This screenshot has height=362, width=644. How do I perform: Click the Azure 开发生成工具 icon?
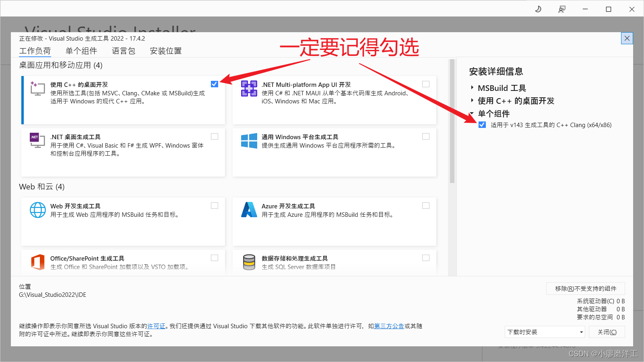pyautogui.click(x=249, y=210)
